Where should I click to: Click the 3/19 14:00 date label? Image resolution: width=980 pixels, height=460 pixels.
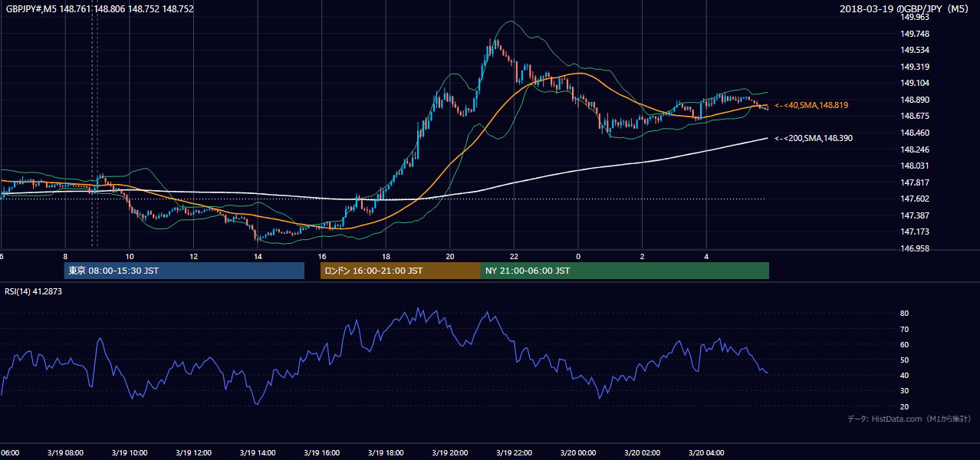258,452
